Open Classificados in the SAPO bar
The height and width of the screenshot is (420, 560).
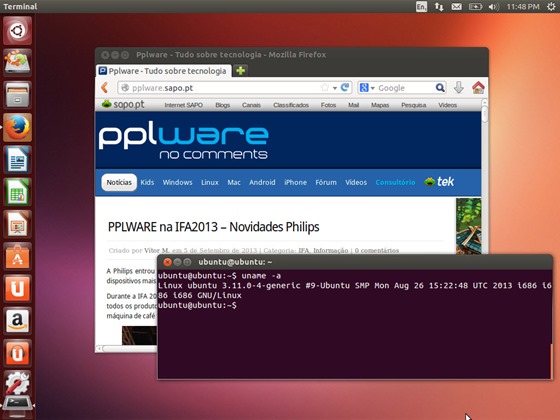tap(291, 105)
